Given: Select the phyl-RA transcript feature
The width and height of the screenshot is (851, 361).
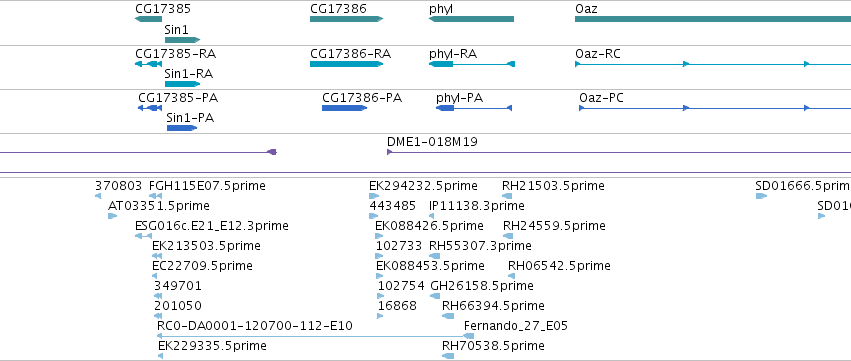Looking at the screenshot, I should (472, 64).
